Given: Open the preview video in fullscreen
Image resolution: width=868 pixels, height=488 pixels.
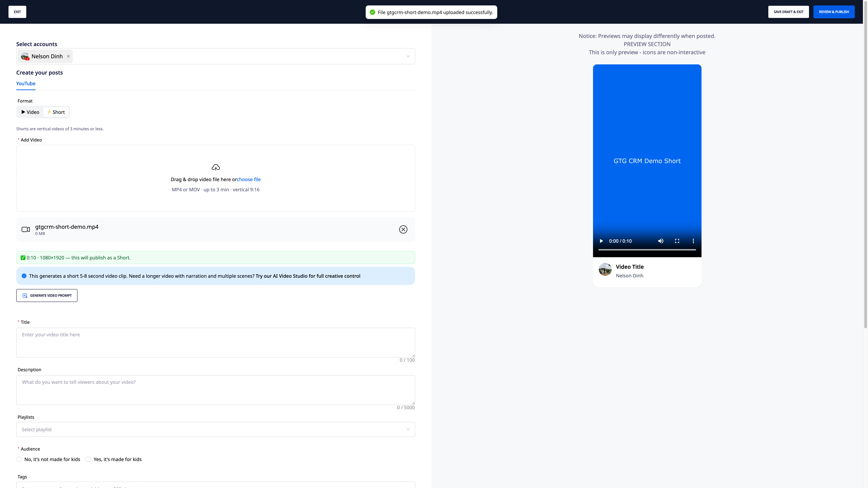Looking at the screenshot, I should [x=677, y=241].
